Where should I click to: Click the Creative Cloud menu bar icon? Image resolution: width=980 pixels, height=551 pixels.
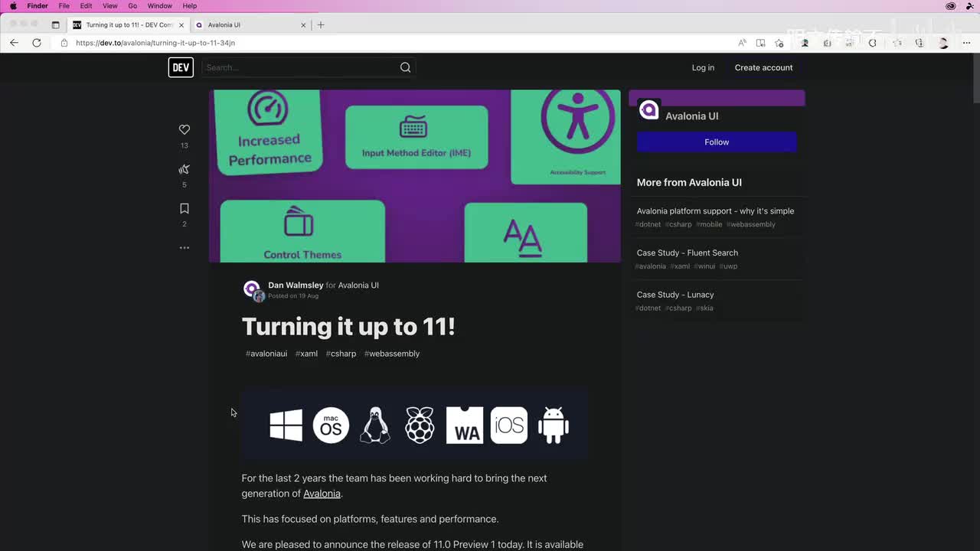click(951, 6)
